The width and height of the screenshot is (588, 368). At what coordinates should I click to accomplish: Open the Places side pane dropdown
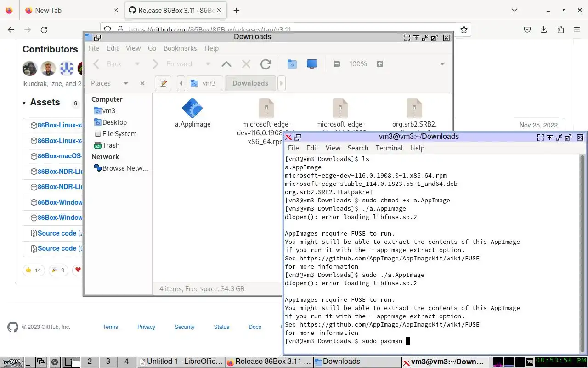click(125, 83)
